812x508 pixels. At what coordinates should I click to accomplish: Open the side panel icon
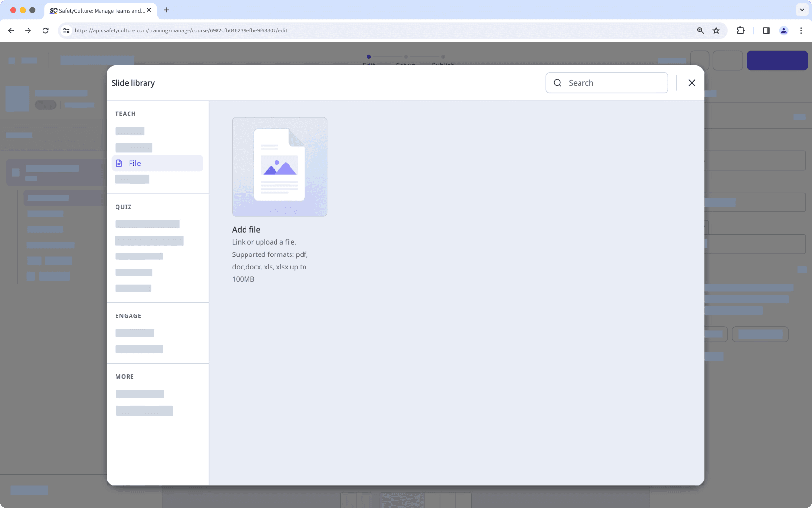click(766, 30)
